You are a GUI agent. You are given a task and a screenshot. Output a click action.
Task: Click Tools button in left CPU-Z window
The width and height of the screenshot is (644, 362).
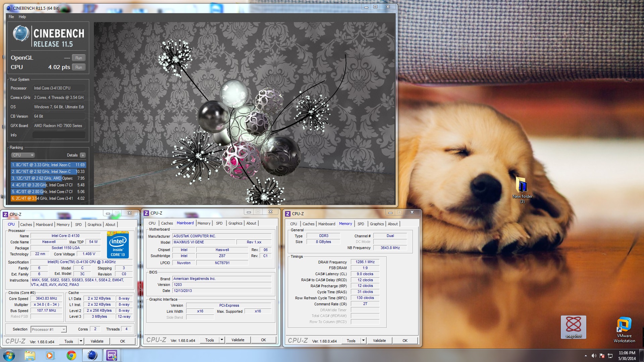69,341
